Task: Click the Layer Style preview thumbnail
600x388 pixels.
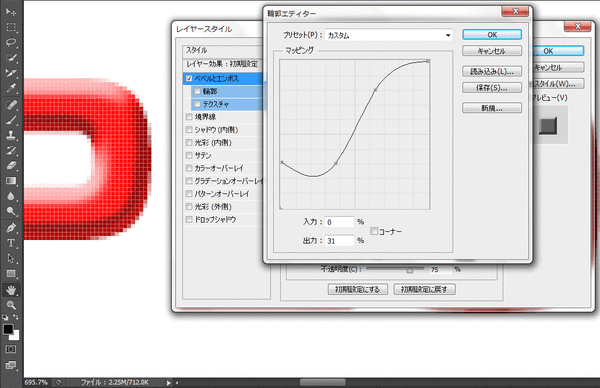Action: [x=548, y=126]
